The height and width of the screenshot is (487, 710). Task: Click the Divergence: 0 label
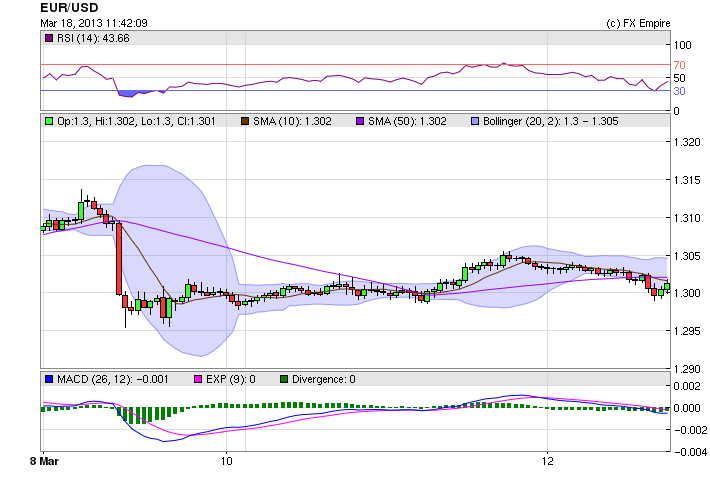(x=323, y=379)
